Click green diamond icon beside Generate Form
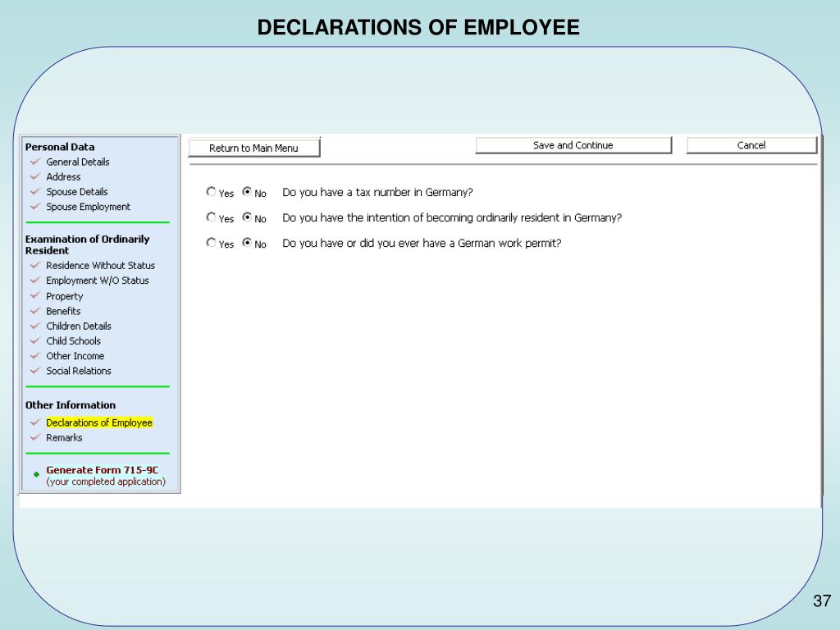Screen dimensions: 840x630 pos(36,474)
